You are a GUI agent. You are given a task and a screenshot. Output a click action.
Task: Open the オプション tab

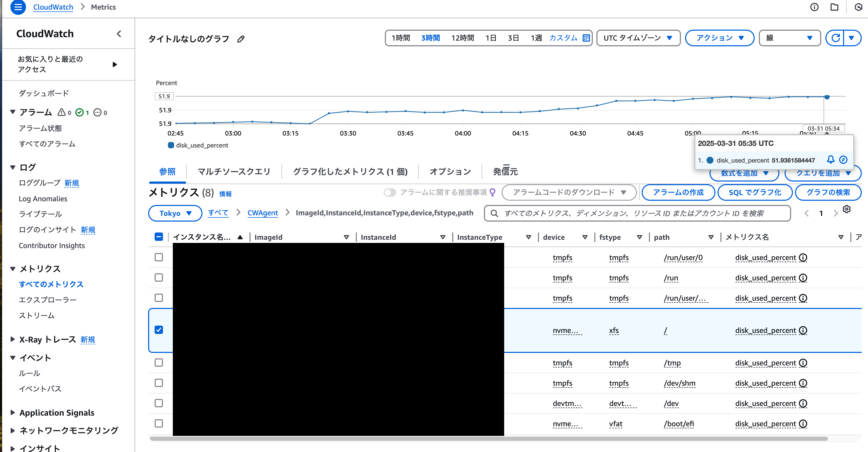point(450,172)
